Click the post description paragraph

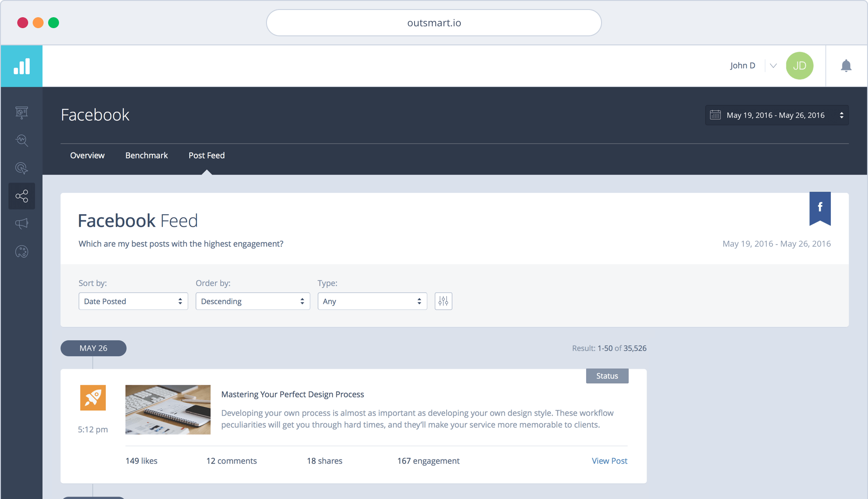pos(417,419)
